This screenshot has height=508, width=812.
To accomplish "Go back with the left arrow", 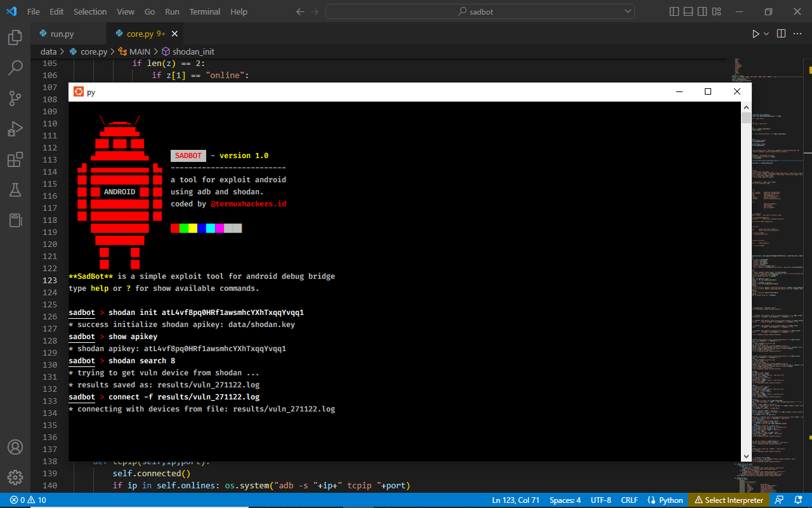I will (301, 11).
